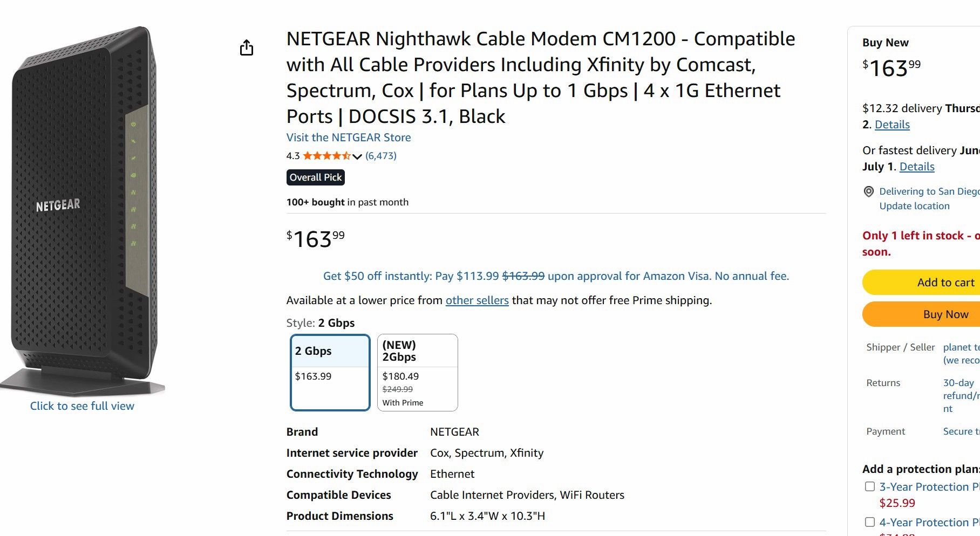Open the 6,473 customer reviews link
Screen dimensions: 980x536
tap(381, 156)
